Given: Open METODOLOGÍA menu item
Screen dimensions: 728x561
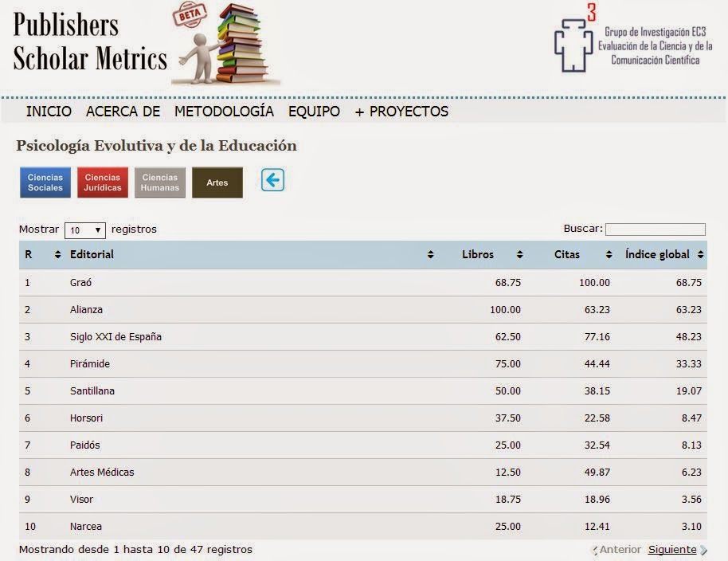Looking at the screenshot, I should coord(225,112).
